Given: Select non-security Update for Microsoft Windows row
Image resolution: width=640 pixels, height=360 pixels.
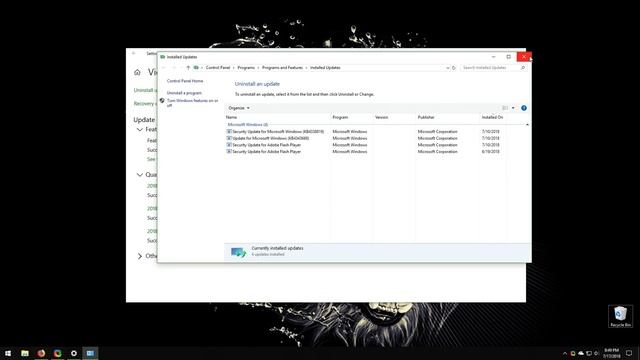Looking at the screenshot, I should pyautogui.click(x=366, y=138).
